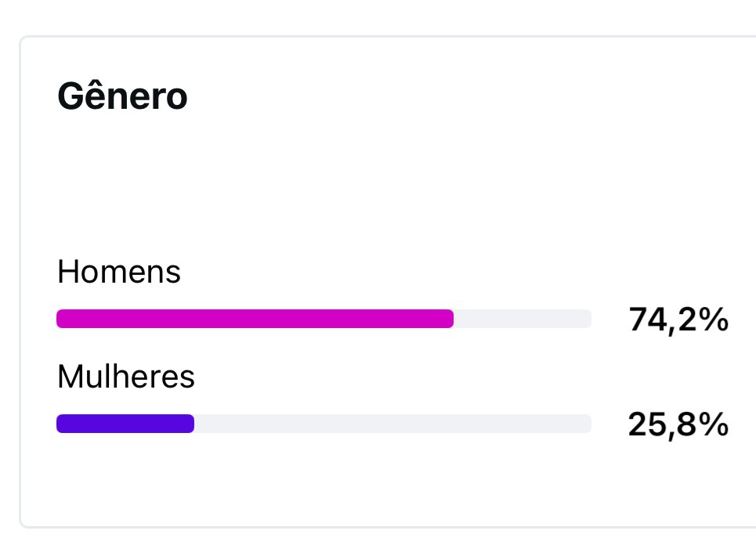This screenshot has width=756, height=552.
Task: Click the middle of the purple bar
Action: pos(125,424)
